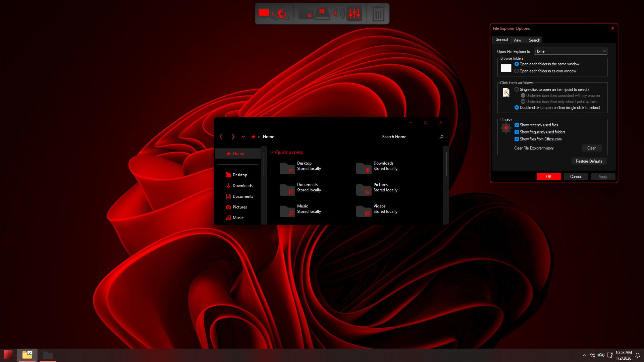
Task: Click the notification bell in system tray
Action: [x=638, y=355]
